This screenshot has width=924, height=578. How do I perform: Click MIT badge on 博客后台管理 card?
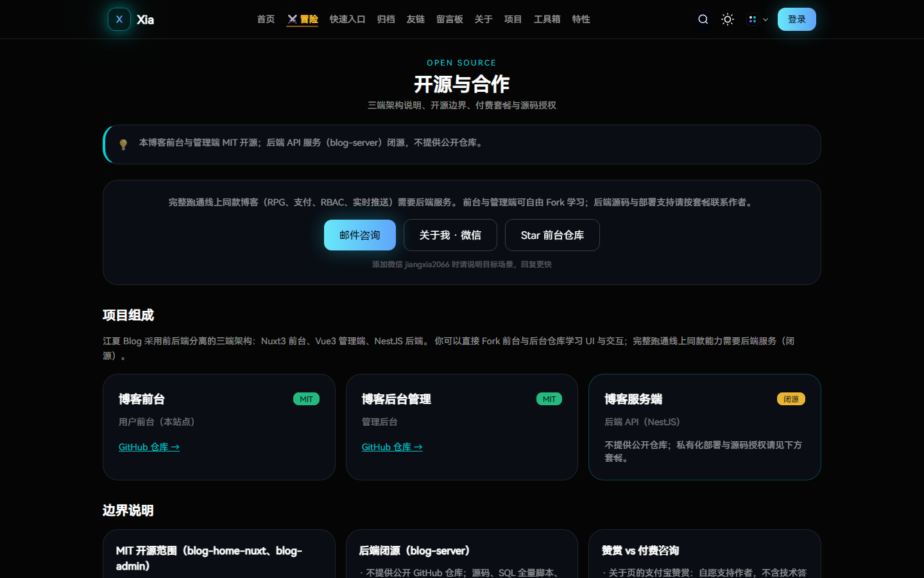549,399
